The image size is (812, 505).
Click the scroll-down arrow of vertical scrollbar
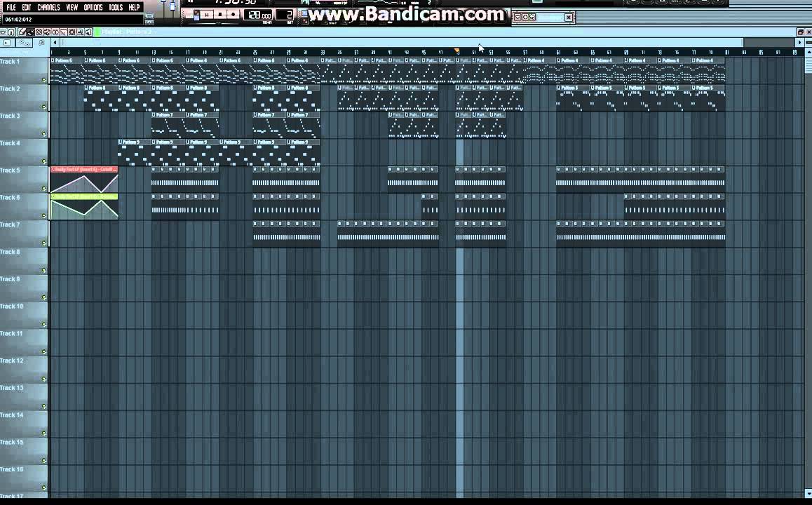coord(808,494)
